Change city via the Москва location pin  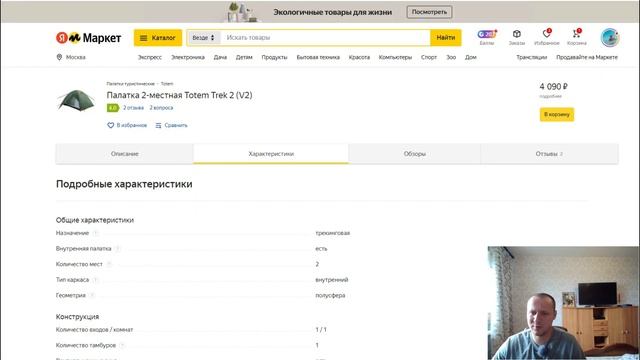71,57
